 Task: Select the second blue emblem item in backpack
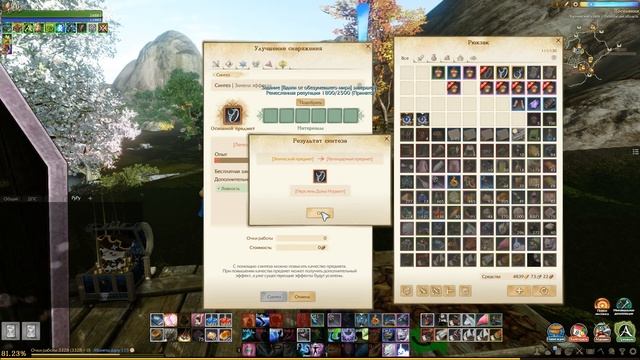422,119
